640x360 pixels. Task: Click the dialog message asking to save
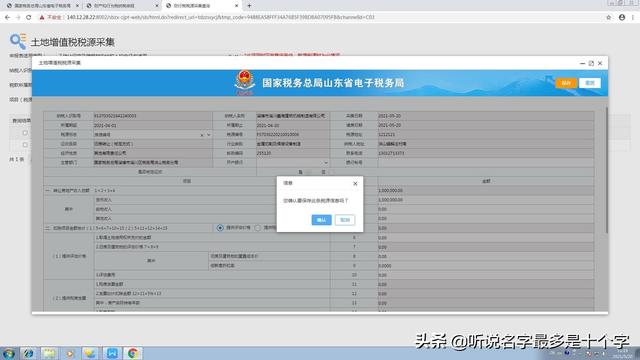pyautogui.click(x=316, y=201)
